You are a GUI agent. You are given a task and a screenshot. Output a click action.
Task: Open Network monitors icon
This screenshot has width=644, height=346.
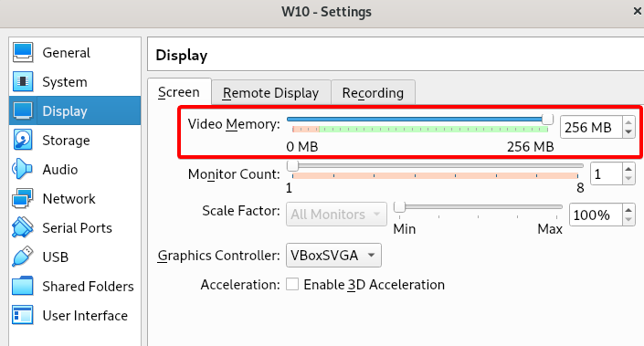pos(23,198)
